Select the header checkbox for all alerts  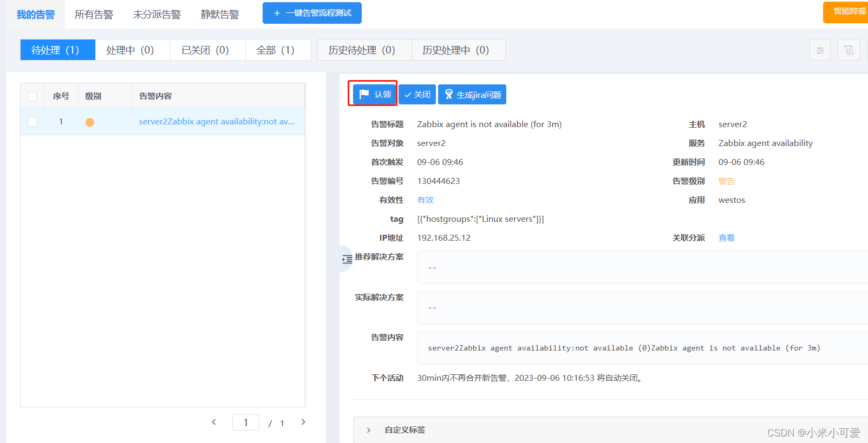32,96
